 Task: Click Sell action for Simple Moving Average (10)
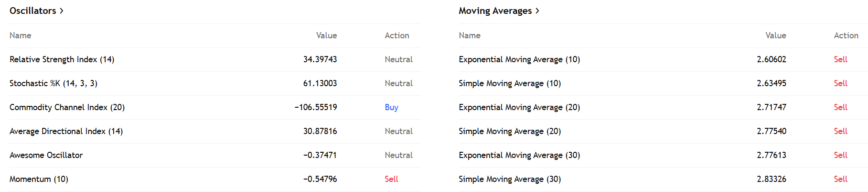840,83
